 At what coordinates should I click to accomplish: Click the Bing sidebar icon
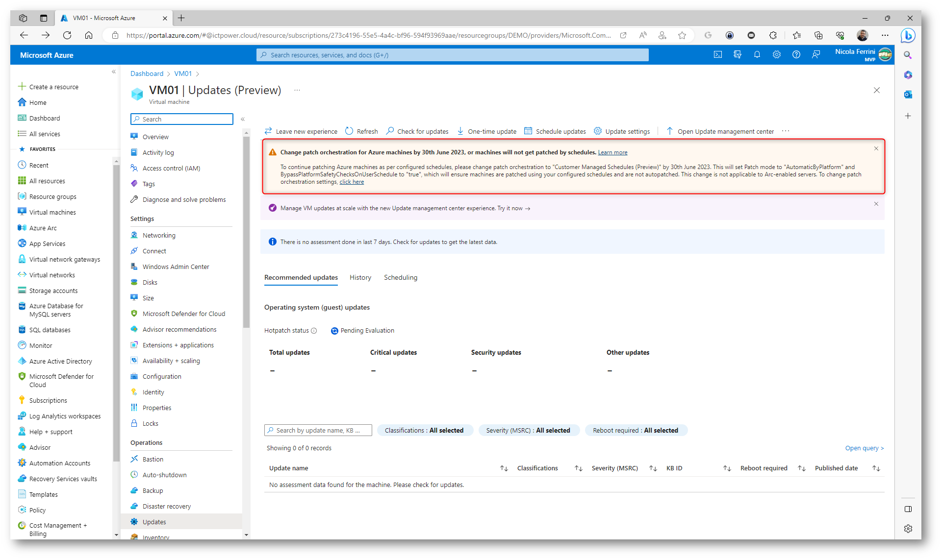click(908, 35)
